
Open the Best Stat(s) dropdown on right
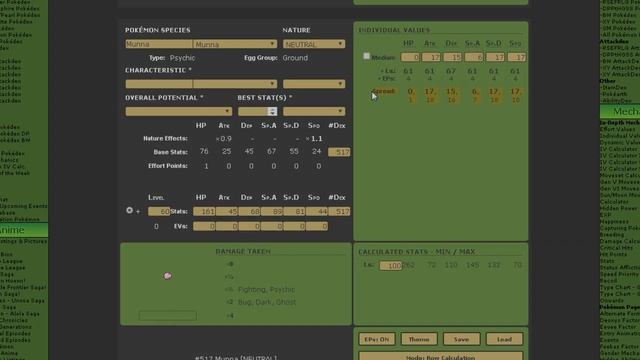tap(314, 111)
